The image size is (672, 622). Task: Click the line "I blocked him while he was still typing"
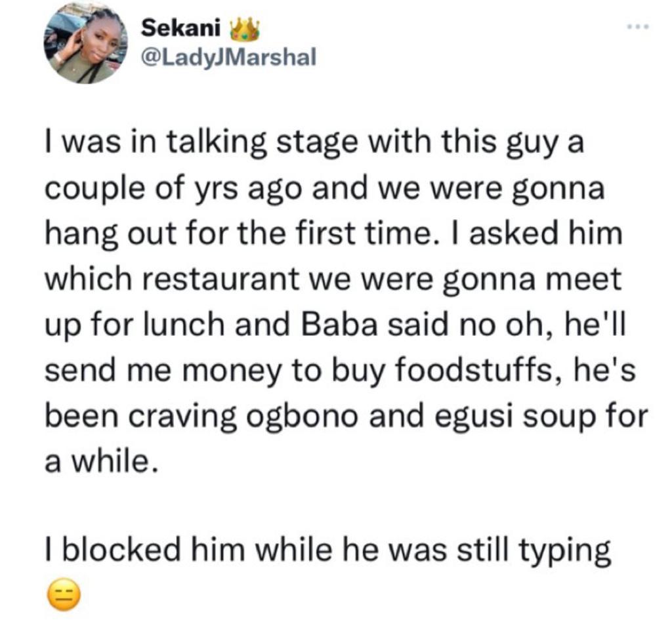pos(327,550)
